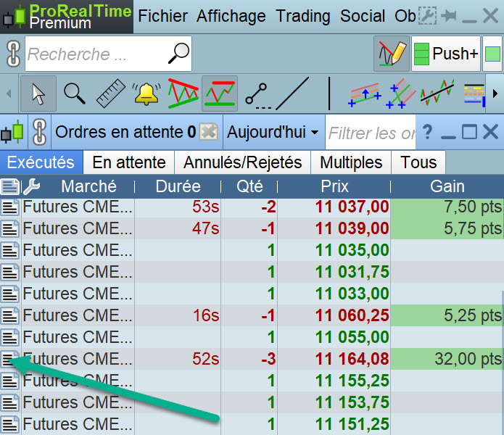Select the diagonal trend line tool
504x435 pixels.
pyautogui.click(x=292, y=94)
